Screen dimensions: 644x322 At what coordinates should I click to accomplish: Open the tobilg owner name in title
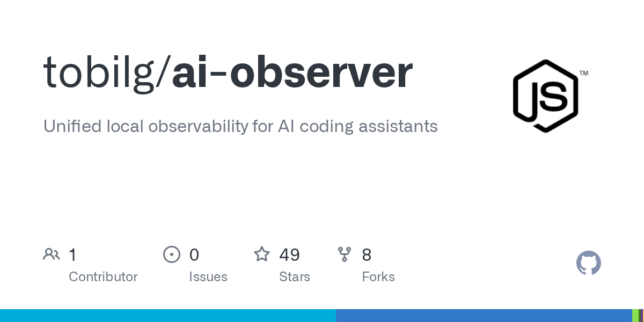103,73
